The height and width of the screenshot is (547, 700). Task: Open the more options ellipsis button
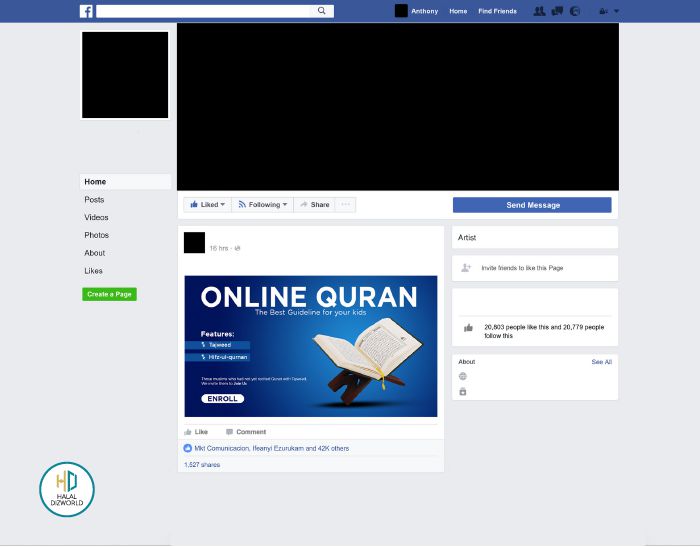345,205
